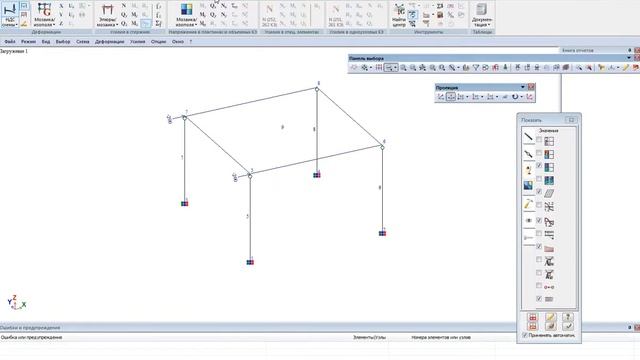This screenshot has width=640, height=360.
Task: Select the Z displacement button
Action: point(61,23)
